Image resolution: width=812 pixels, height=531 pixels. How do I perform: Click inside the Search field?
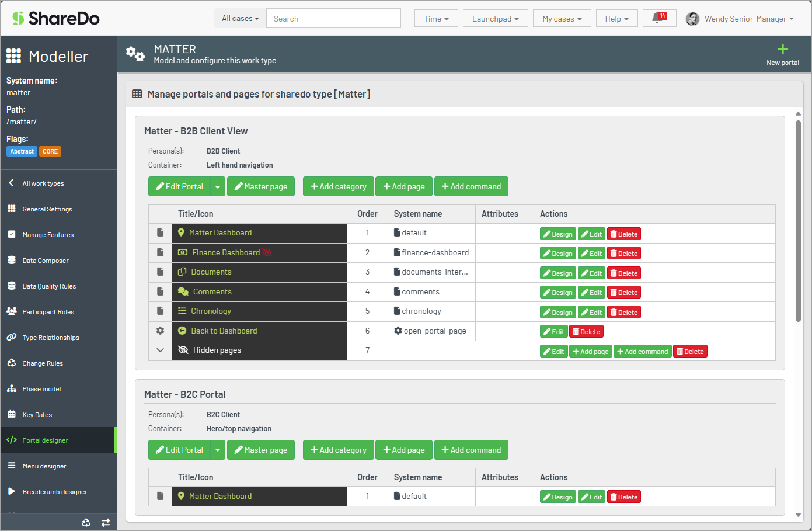pyautogui.click(x=333, y=18)
